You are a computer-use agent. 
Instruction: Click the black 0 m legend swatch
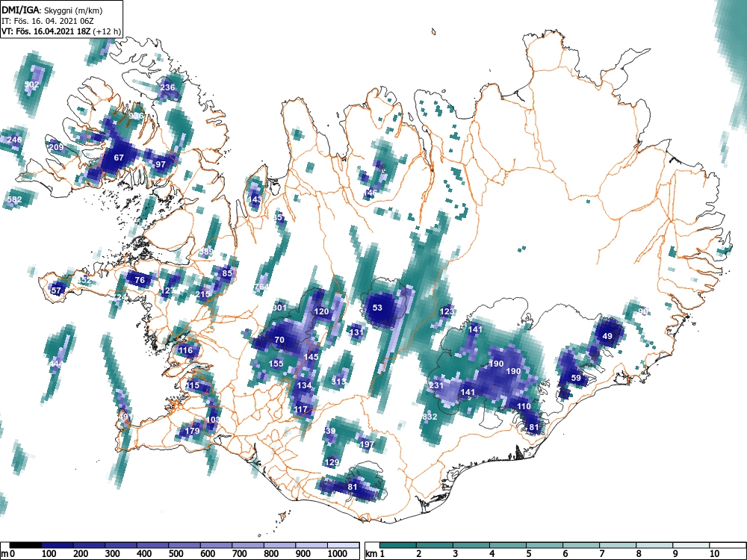pyautogui.click(x=25, y=546)
